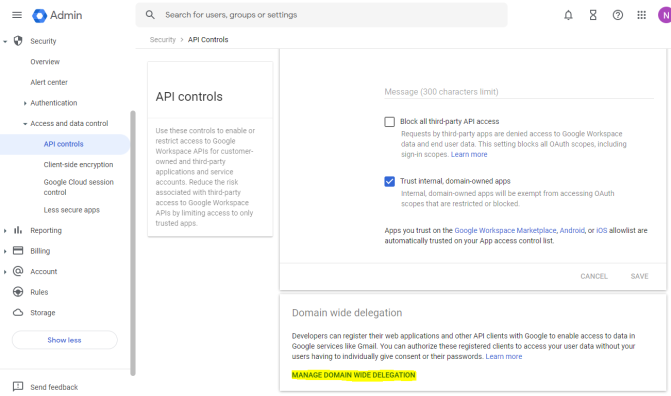Enable Block all third-party API access
Viewport: 671px width, 396px height.
pyautogui.click(x=389, y=122)
